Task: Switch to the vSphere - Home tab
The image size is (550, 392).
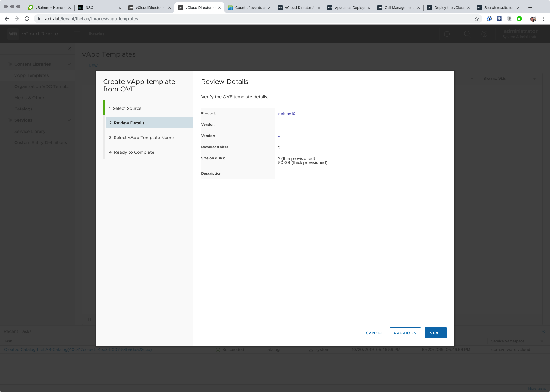Action: pyautogui.click(x=49, y=7)
